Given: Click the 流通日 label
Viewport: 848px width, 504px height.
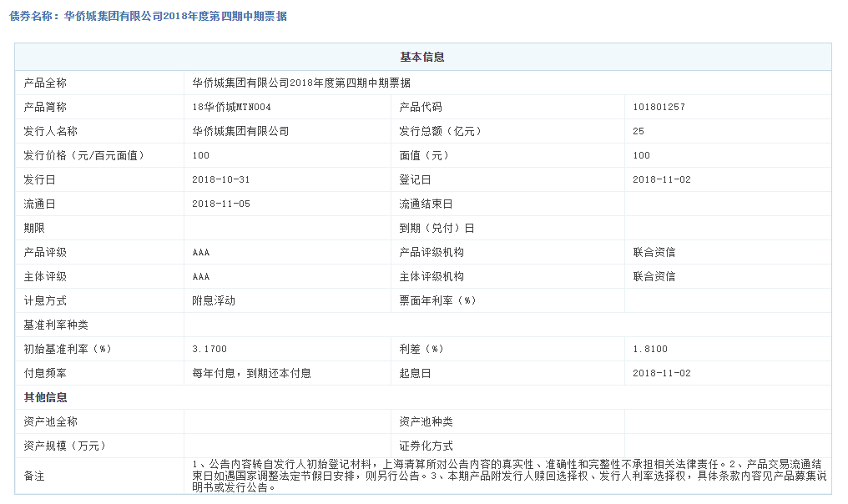Looking at the screenshot, I should tap(39, 204).
